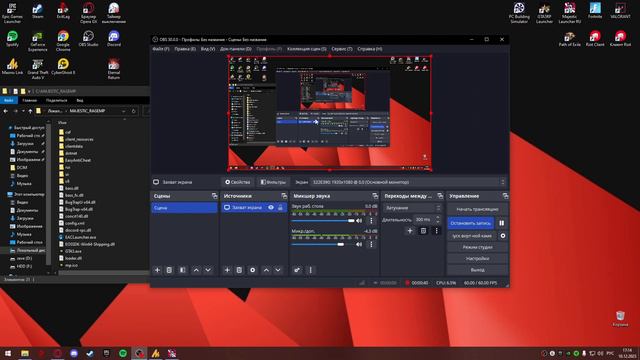This screenshot has height=360, width=640.
Task: Open Desktop Audio options menu dots
Action: [371, 220]
